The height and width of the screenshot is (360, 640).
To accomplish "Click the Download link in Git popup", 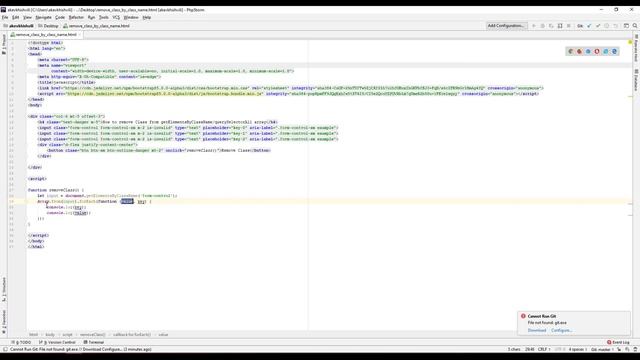I will (x=537, y=330).
